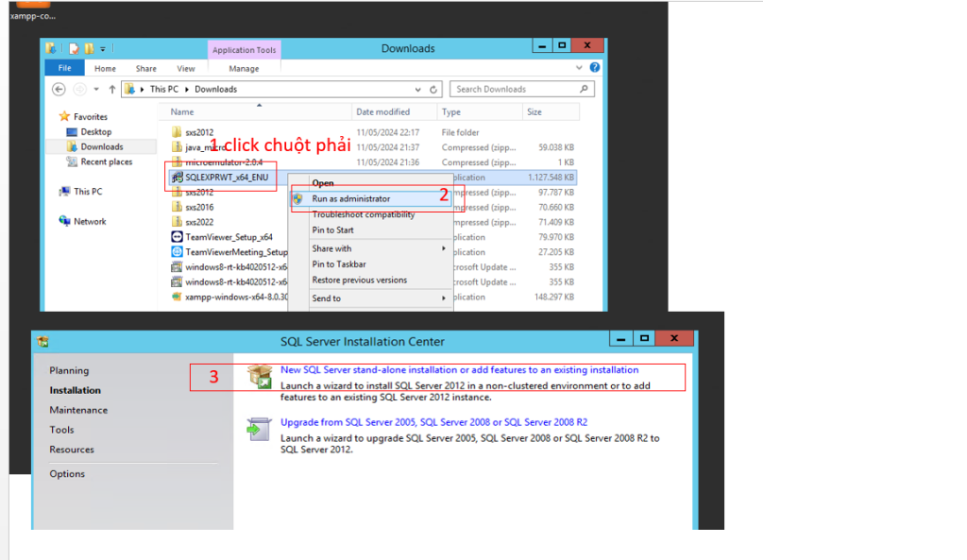Viewport: 967px width, 560px height.
Task: Select the sxs2022 zip file icon
Action: point(177,222)
